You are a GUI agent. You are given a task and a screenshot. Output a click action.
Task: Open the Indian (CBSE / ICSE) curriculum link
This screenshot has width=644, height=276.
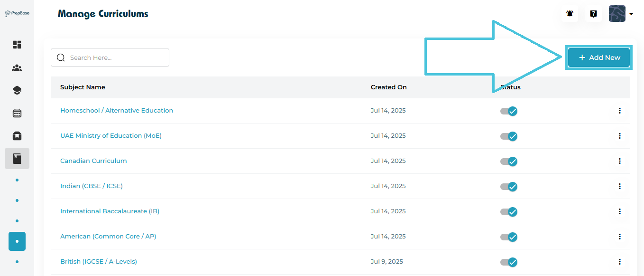pos(92,186)
